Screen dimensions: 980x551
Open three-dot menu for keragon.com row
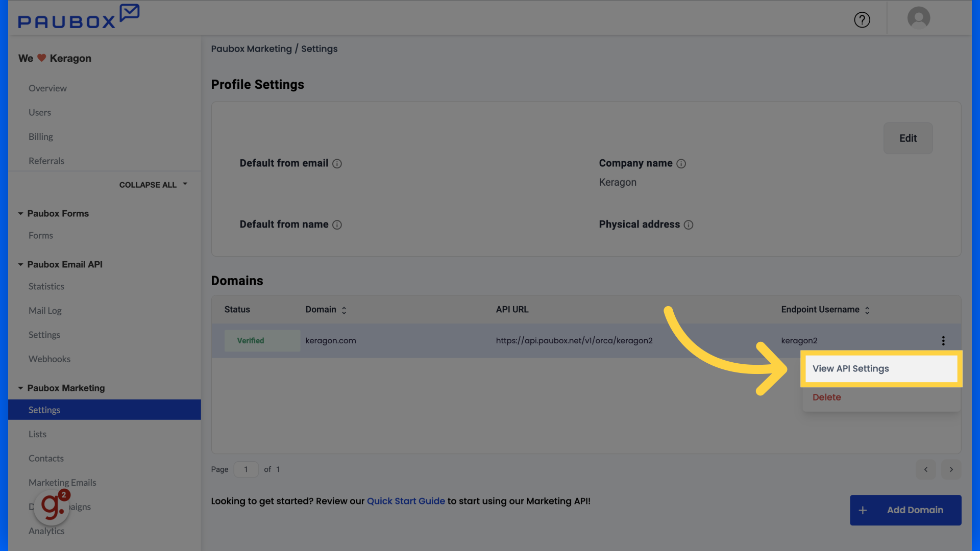pos(943,341)
